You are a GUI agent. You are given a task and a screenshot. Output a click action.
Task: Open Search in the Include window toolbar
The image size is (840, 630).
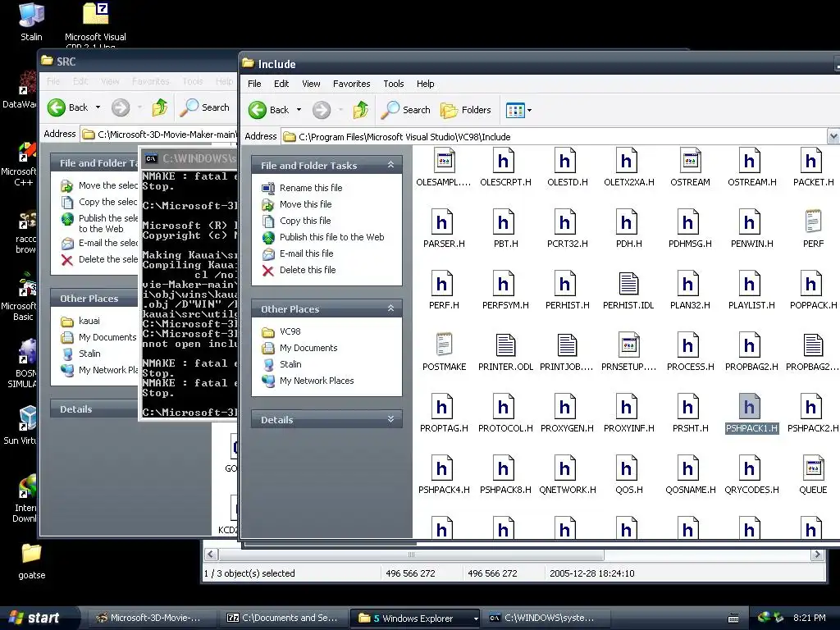click(405, 110)
